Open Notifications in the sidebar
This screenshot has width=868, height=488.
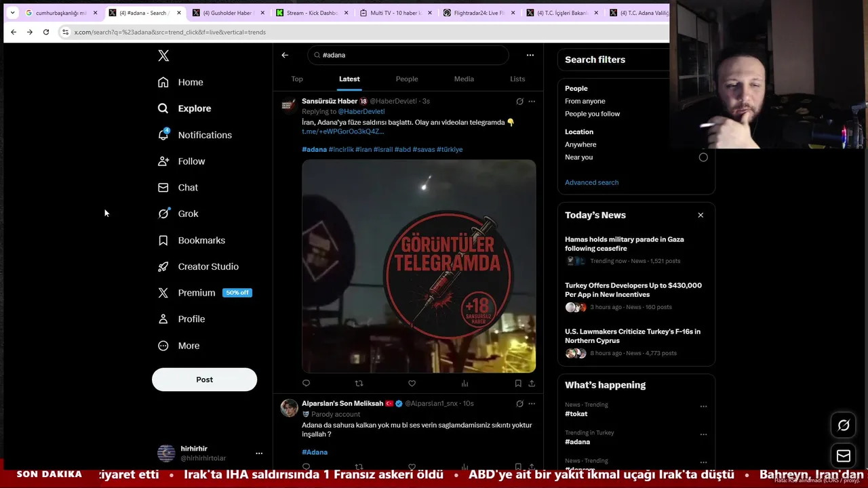tap(195, 135)
